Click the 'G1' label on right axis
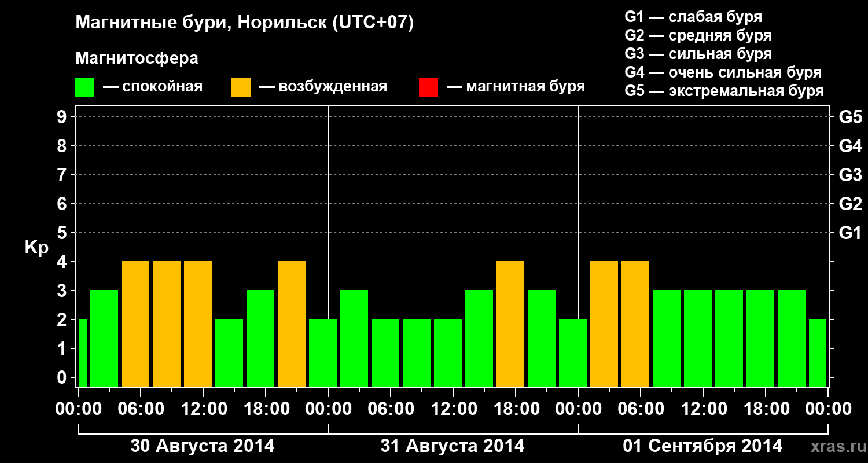 [850, 233]
